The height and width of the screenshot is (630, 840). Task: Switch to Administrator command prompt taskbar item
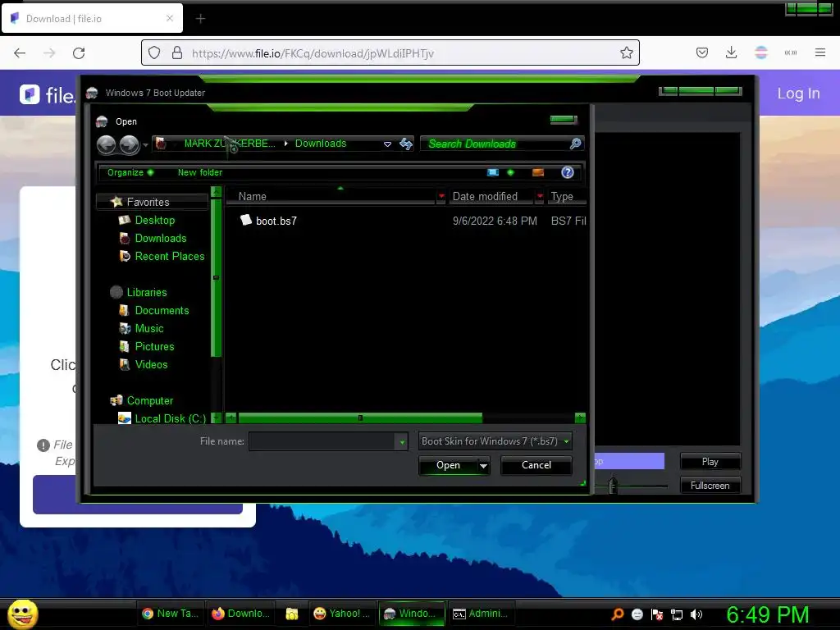pyautogui.click(x=481, y=614)
